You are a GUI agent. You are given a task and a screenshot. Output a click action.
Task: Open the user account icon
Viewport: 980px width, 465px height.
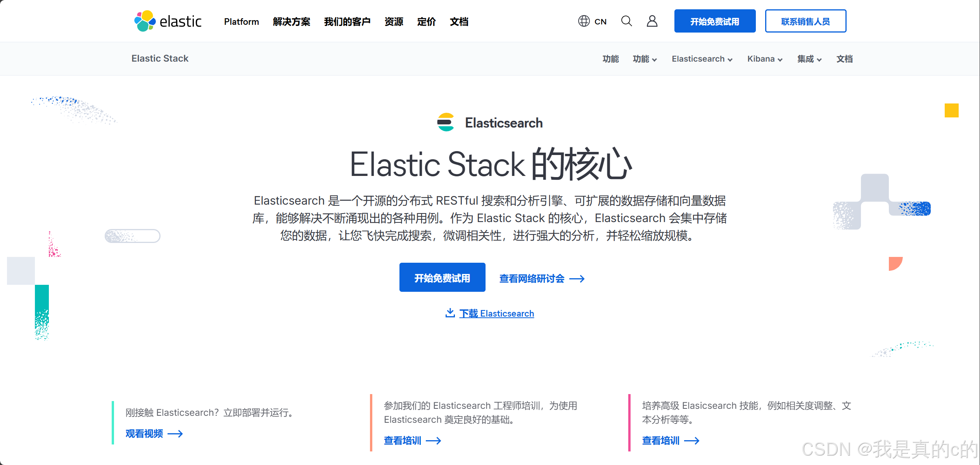652,21
